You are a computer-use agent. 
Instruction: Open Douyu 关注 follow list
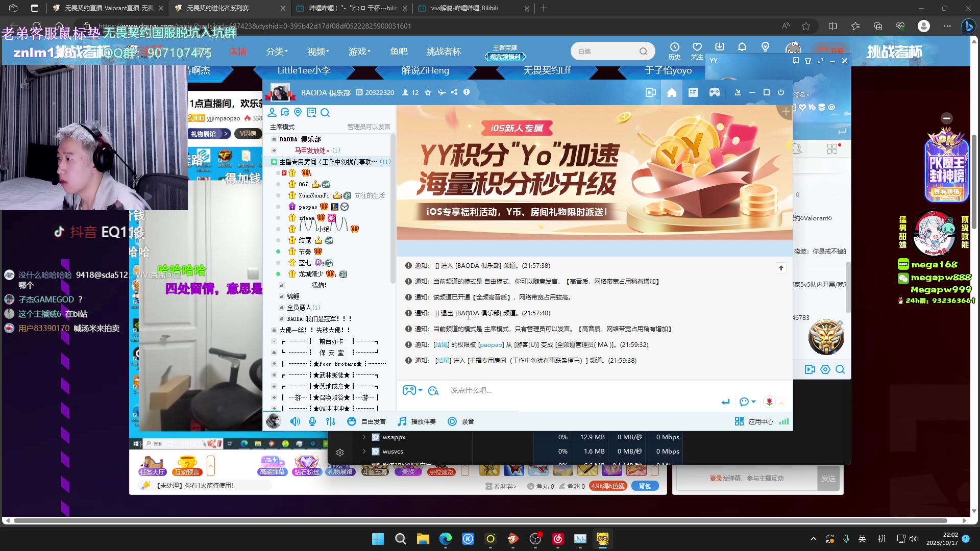(697, 51)
